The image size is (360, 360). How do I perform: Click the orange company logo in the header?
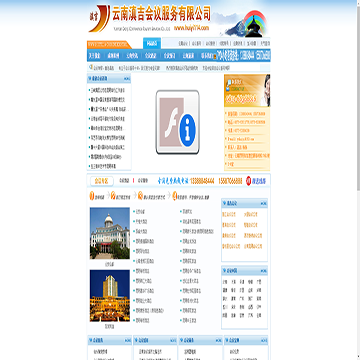[99, 18]
